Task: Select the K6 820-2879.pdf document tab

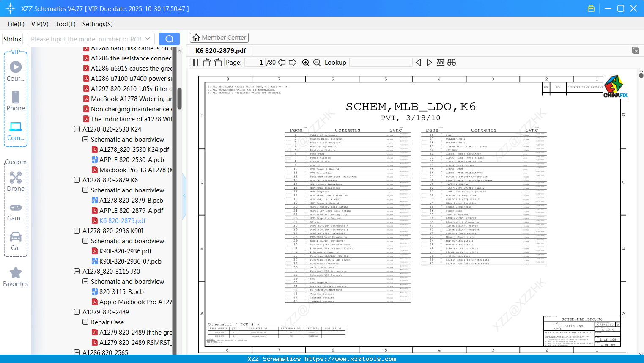Action: pyautogui.click(x=221, y=51)
